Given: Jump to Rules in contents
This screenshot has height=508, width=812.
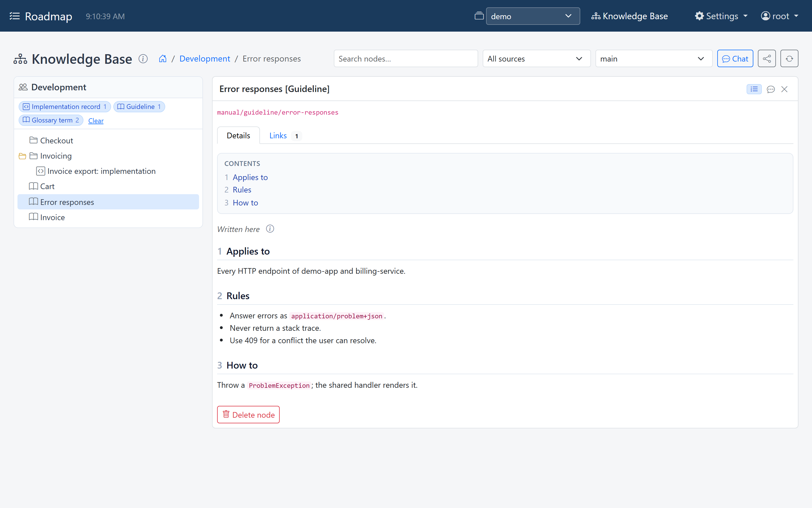Looking at the screenshot, I should tap(242, 190).
